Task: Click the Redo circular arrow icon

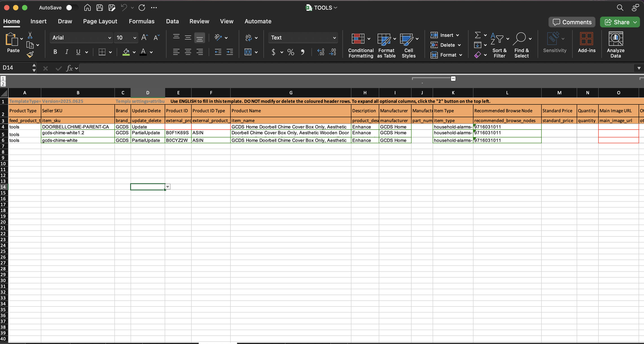Action: [x=142, y=8]
